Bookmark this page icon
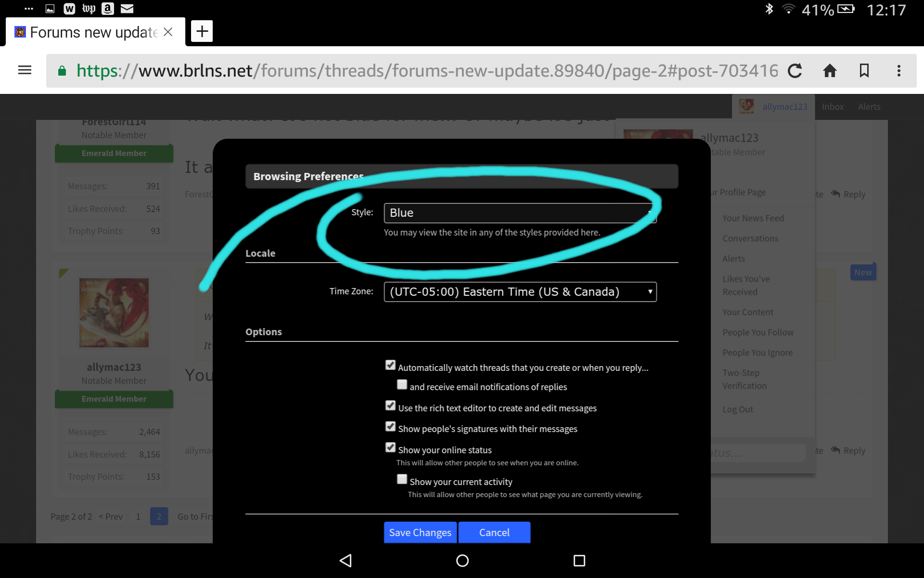This screenshot has width=924, height=578. [x=864, y=71]
